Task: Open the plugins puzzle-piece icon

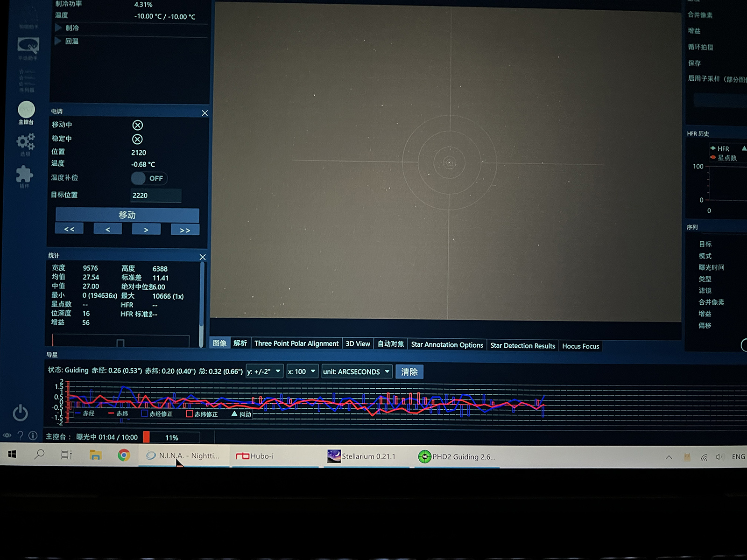Action: [24, 176]
